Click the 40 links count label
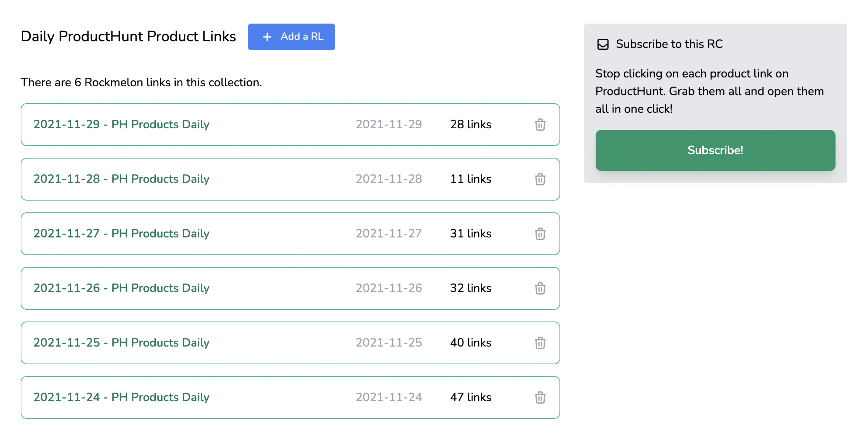Screen dimensions: 868x438 (471, 343)
